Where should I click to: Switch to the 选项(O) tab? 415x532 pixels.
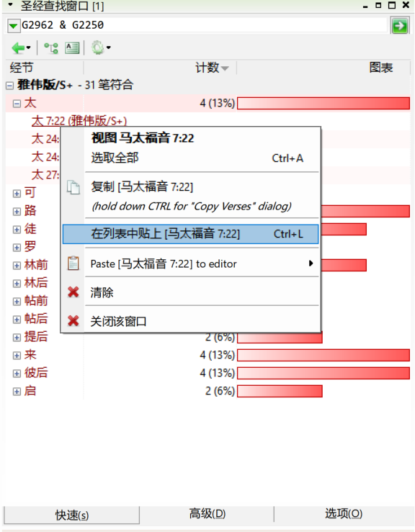[344, 514]
